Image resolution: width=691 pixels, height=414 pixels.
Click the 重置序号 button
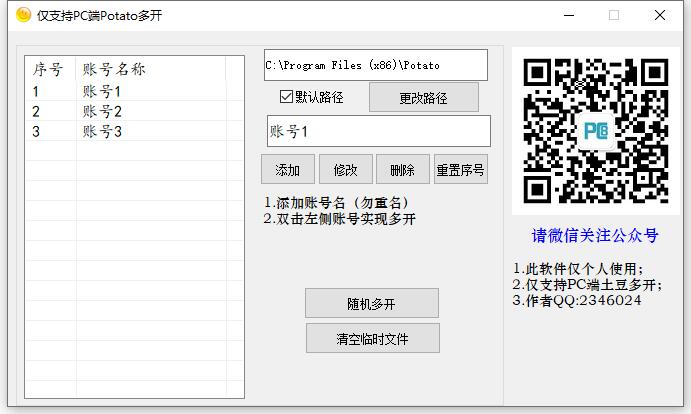tap(461, 169)
